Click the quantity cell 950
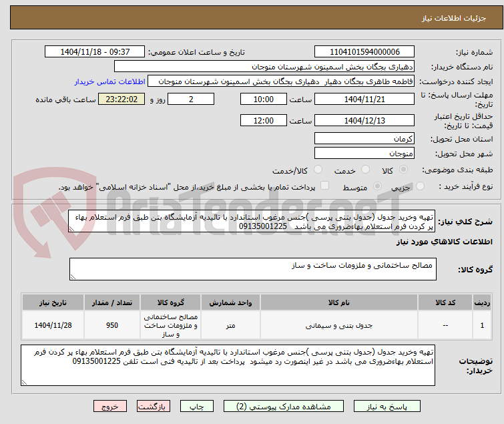This screenshot has width=504, height=424. click(112, 325)
